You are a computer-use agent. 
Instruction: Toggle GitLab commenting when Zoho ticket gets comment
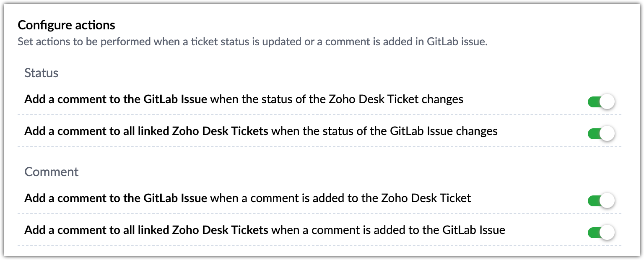tap(601, 200)
